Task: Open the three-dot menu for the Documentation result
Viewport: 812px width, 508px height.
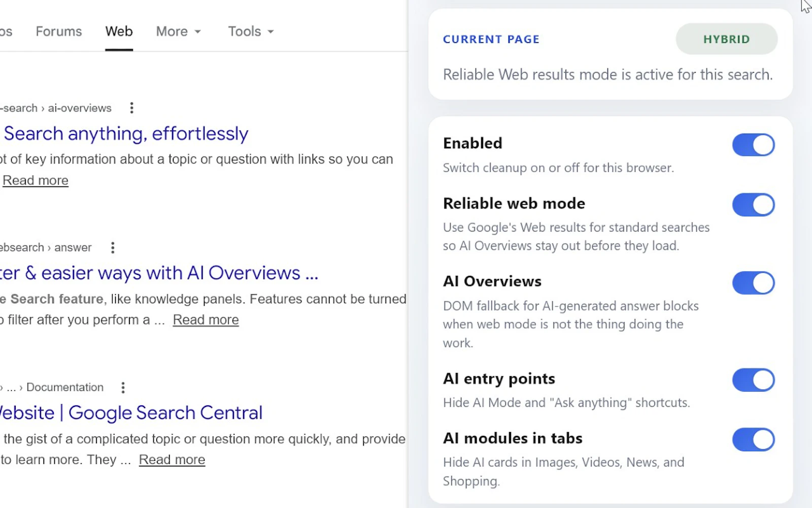Action: click(123, 387)
